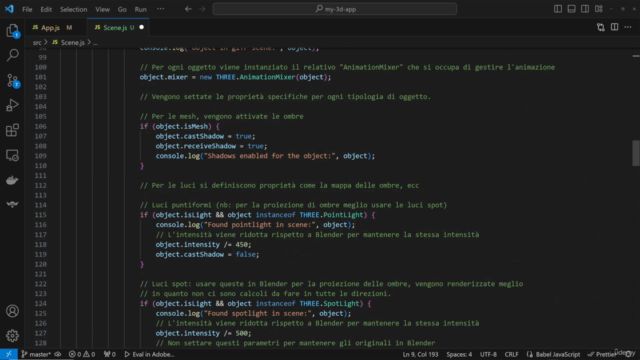Expand the hidden menus ellipsis in menu bar
640x360 pixels.
[x=160, y=9]
